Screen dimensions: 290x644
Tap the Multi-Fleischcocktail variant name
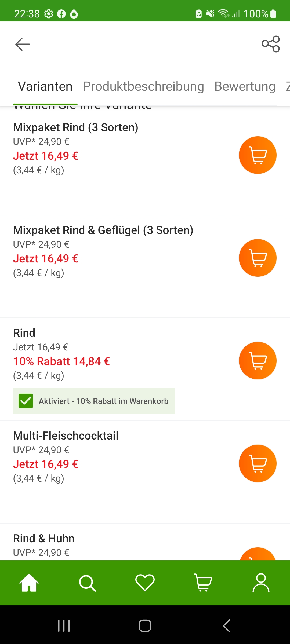pyautogui.click(x=66, y=436)
